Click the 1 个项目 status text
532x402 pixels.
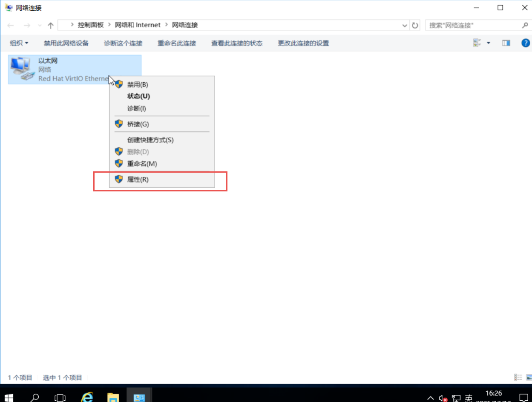(20, 377)
